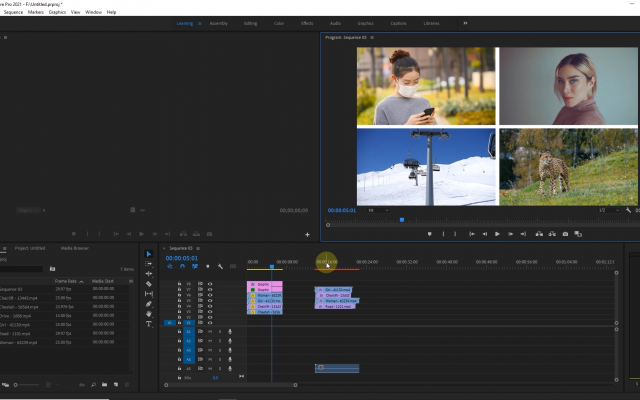The width and height of the screenshot is (640, 400).
Task: Toggle V8 track output eye
Action: (210, 284)
